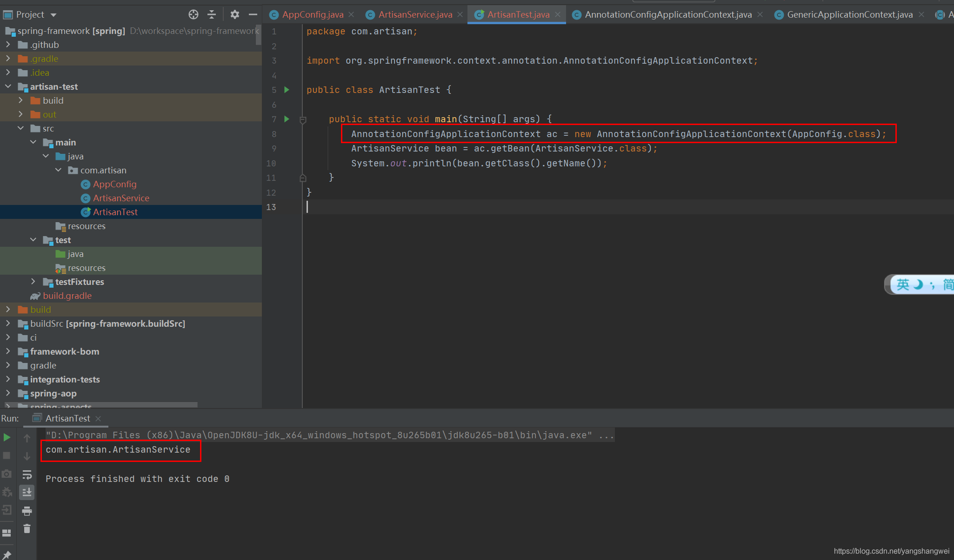Click the run gutter arrow on line 7

[x=286, y=119]
